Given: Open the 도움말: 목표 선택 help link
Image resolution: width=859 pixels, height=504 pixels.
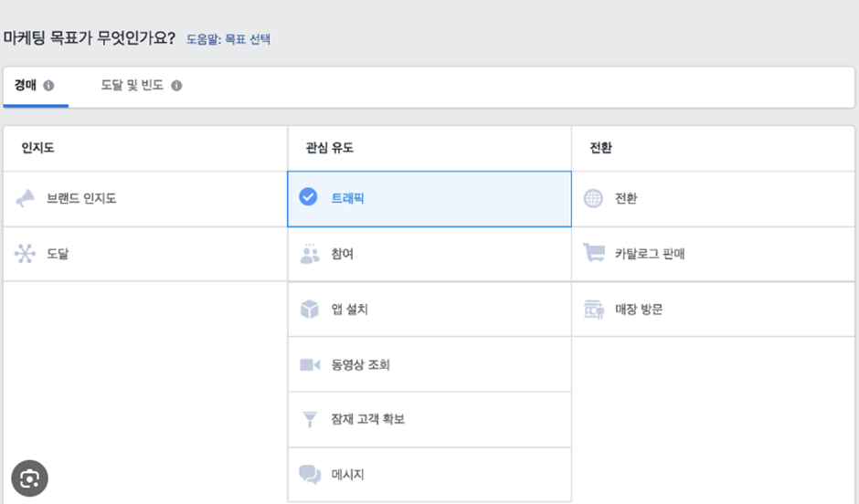Looking at the screenshot, I should [228, 39].
